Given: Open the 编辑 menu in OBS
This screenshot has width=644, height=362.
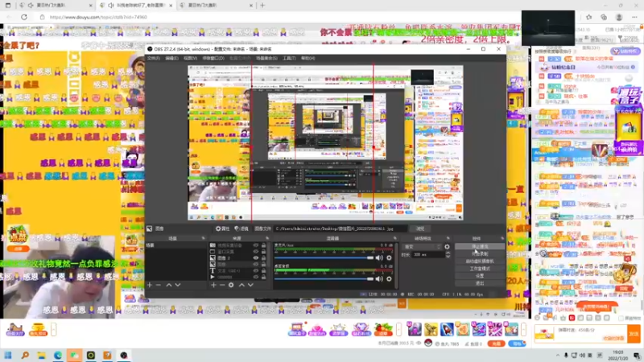Looking at the screenshot, I should coord(171,58).
